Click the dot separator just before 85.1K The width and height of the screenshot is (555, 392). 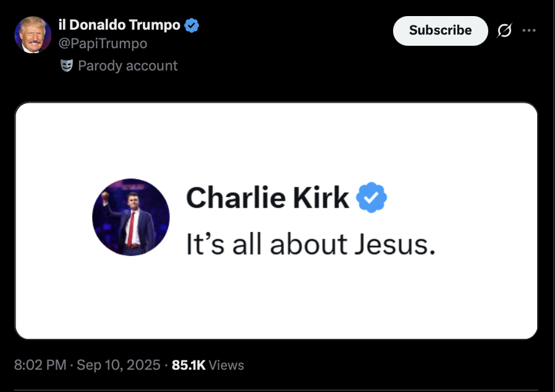167,365
